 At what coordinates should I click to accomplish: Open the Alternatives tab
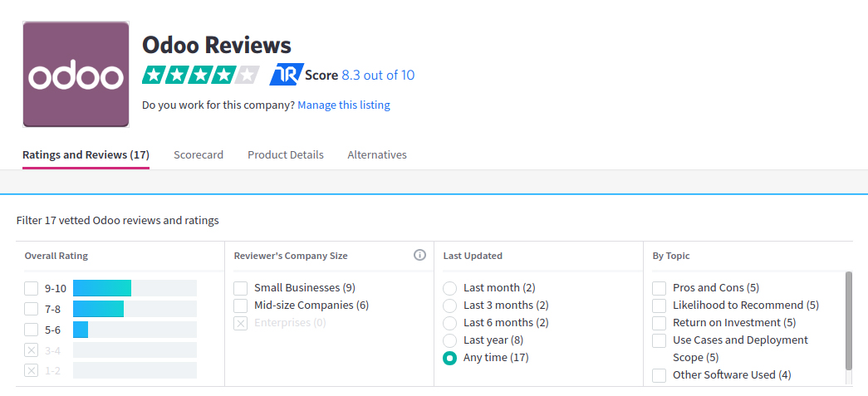click(377, 155)
